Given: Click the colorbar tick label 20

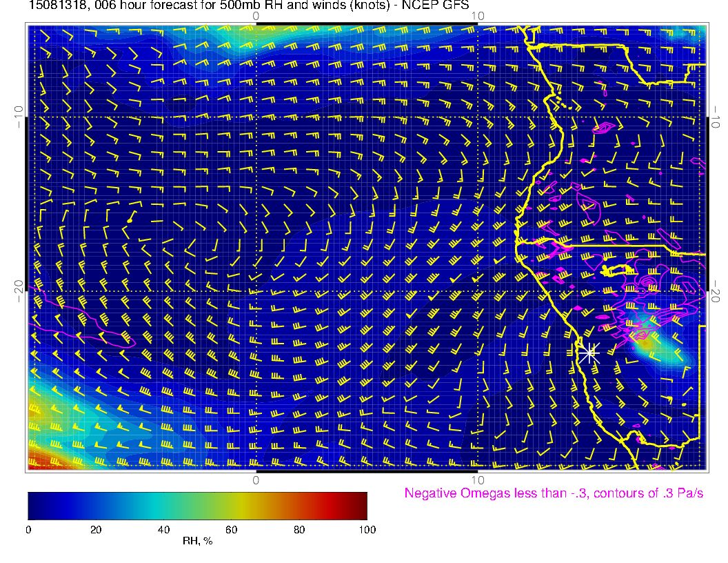Looking at the screenshot, I should (x=96, y=530).
